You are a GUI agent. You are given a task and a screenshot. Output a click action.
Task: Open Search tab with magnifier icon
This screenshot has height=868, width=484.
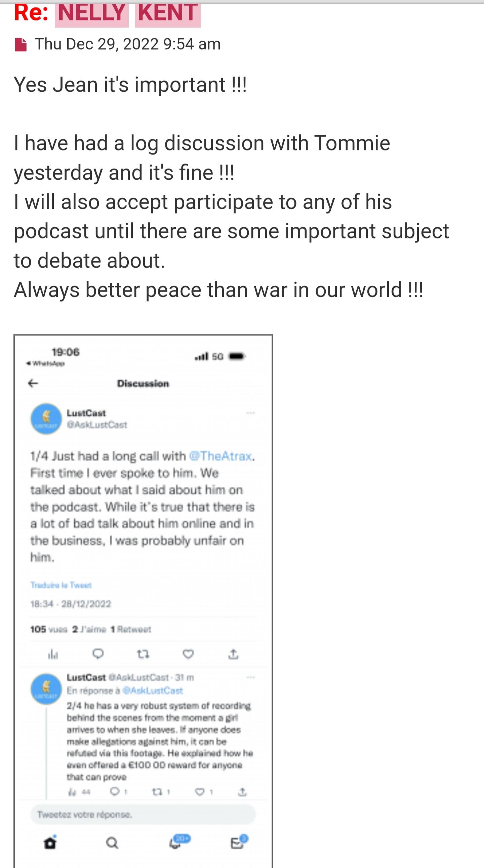(x=112, y=843)
